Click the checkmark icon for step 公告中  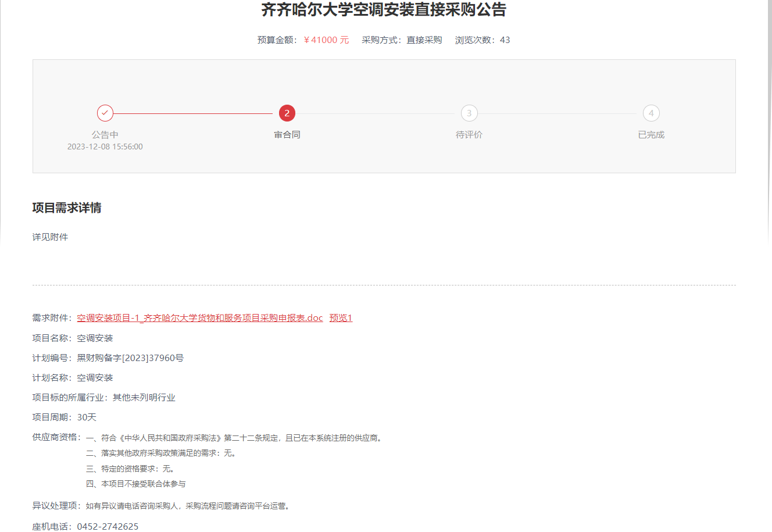pos(105,113)
